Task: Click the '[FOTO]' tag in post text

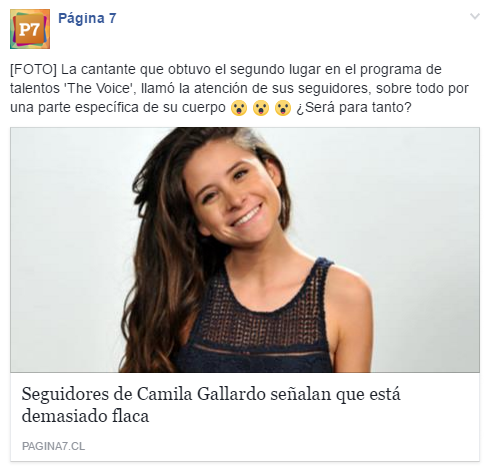Action: coord(34,70)
